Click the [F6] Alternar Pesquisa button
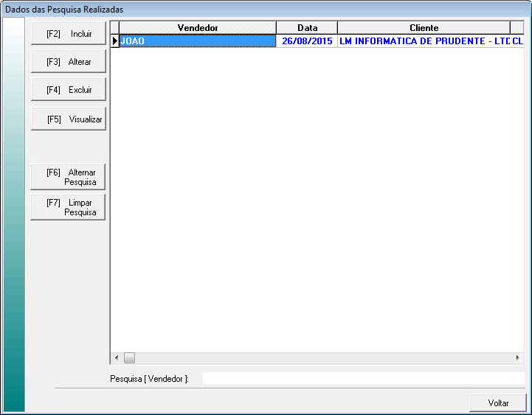The width and height of the screenshot is (532, 415). pyautogui.click(x=69, y=177)
